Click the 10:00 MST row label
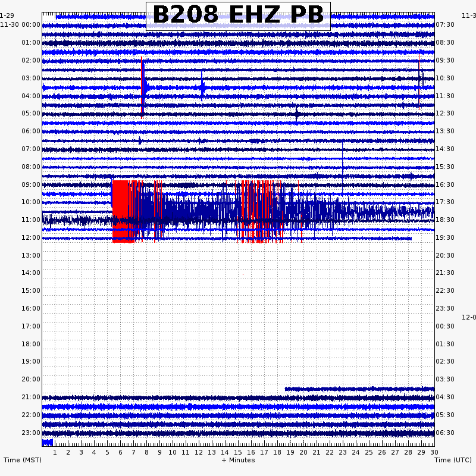Viewport: 476px width, 476px height. tap(31, 202)
